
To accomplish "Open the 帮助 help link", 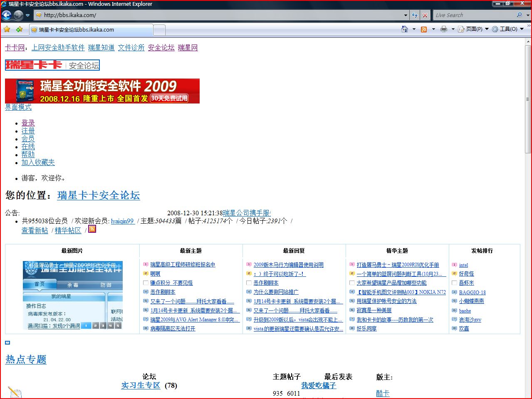I will (28, 155).
